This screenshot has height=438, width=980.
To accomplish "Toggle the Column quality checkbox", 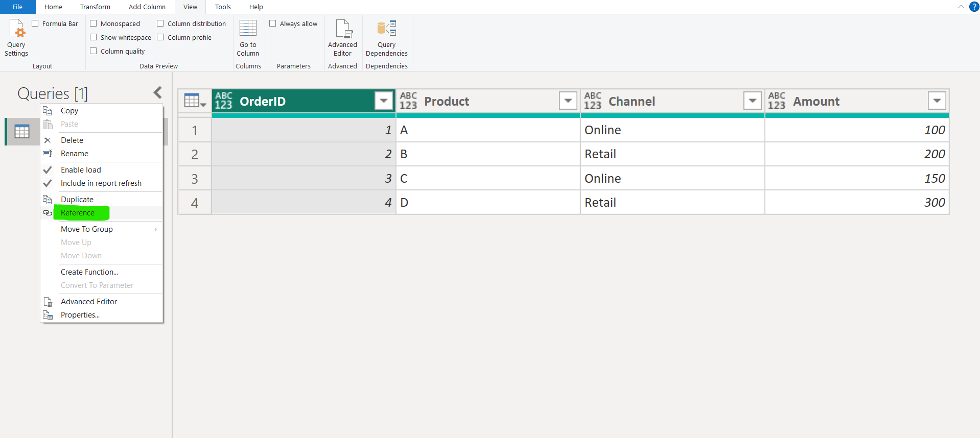I will [x=94, y=51].
